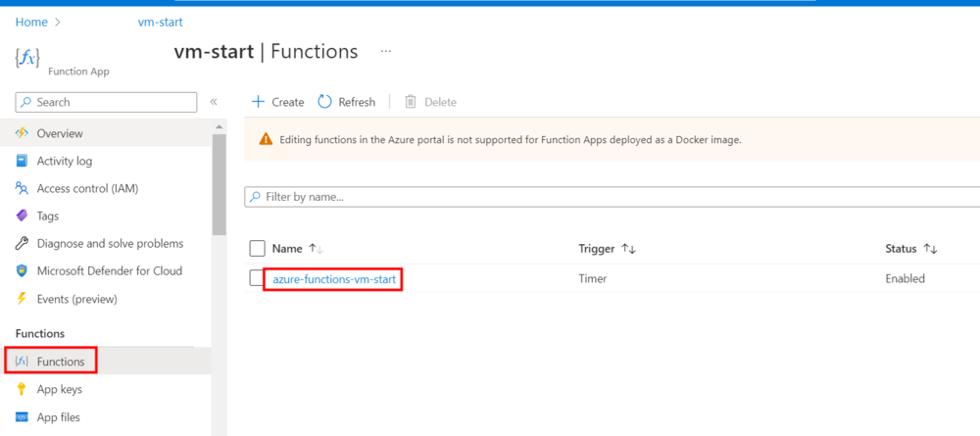Click the Enabled status cell

coord(905,278)
